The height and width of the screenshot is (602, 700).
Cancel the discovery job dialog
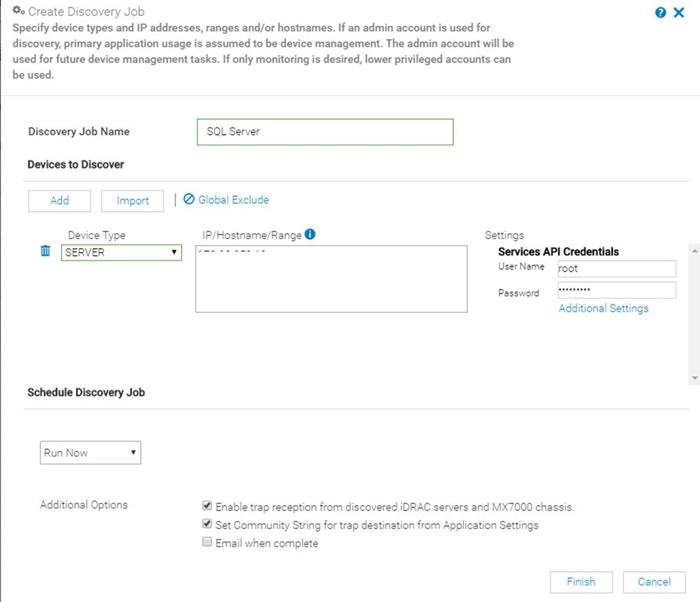[654, 582]
